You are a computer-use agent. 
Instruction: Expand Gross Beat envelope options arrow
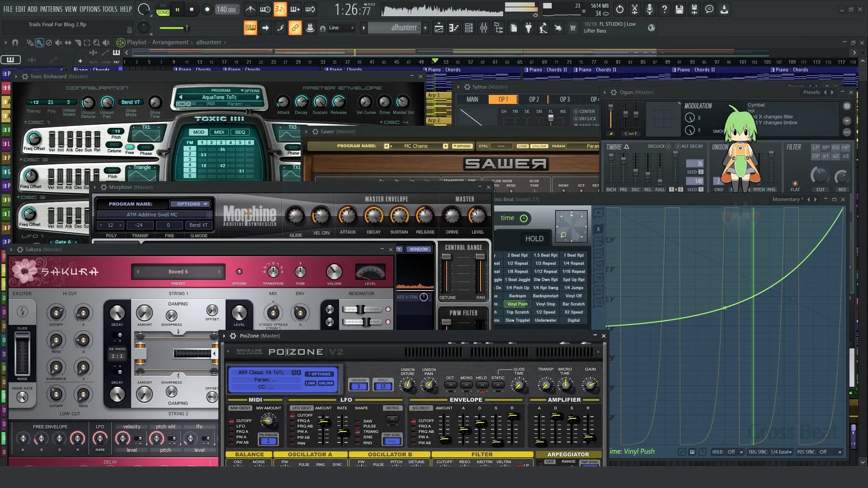pos(598,212)
